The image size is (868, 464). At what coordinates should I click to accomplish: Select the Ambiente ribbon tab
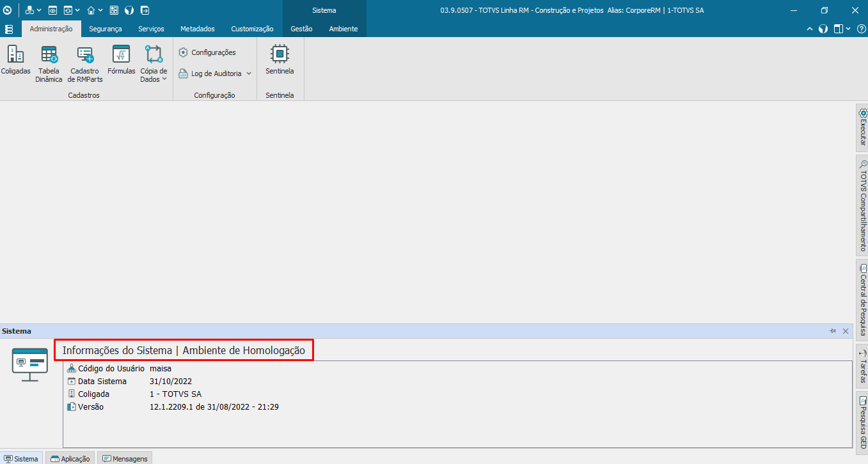(343, 29)
